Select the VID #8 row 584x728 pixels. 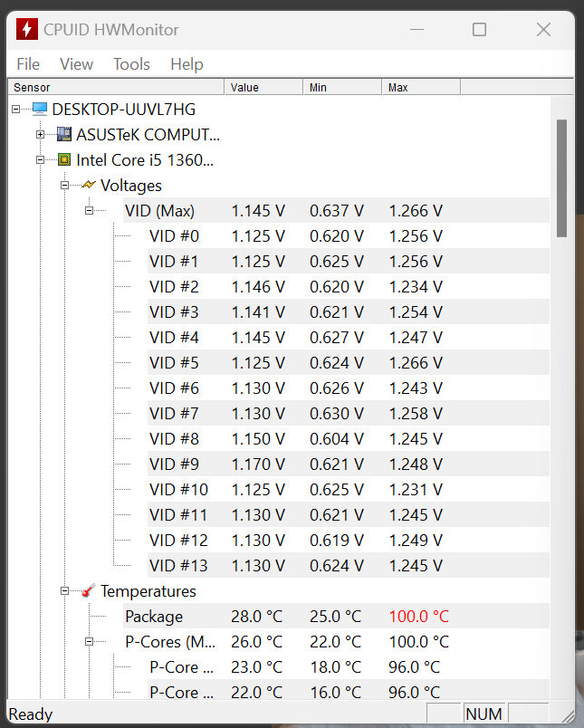tap(349, 439)
